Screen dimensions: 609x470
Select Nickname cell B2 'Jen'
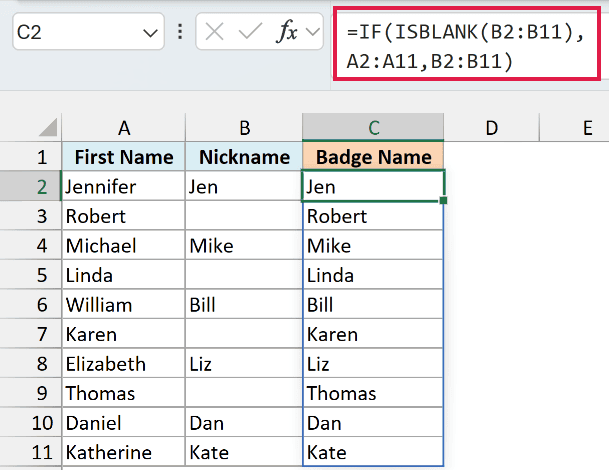pyautogui.click(x=244, y=186)
